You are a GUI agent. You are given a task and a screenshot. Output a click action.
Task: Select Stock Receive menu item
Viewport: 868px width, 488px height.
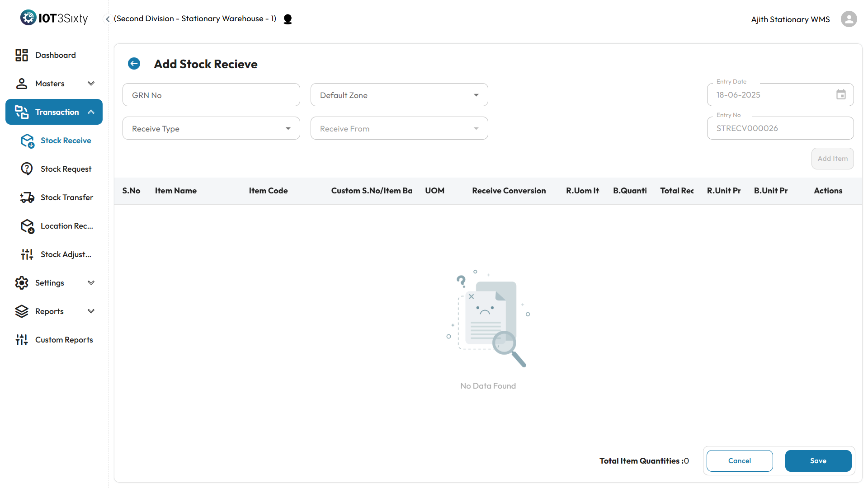[66, 141]
